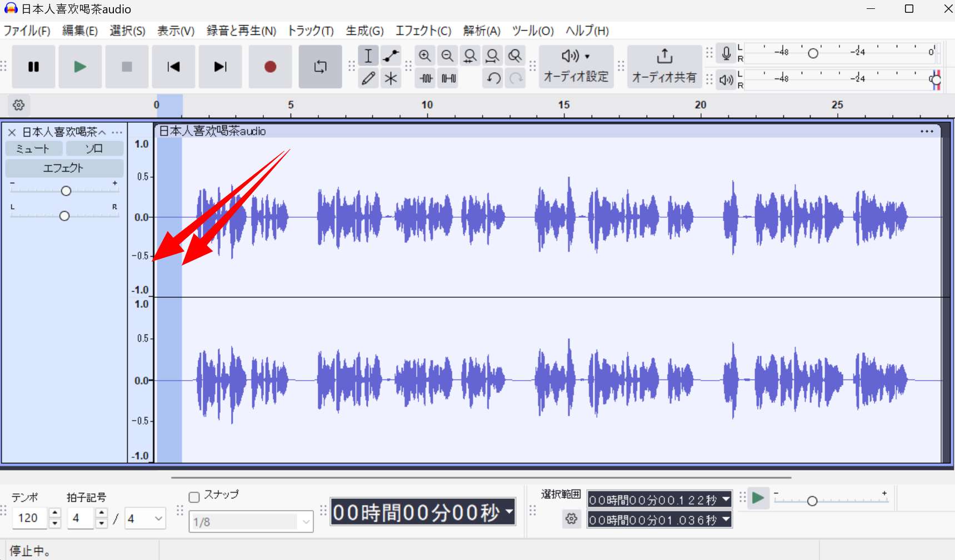Increase time signature numerator stepper
The width and height of the screenshot is (955, 560).
coord(101,513)
